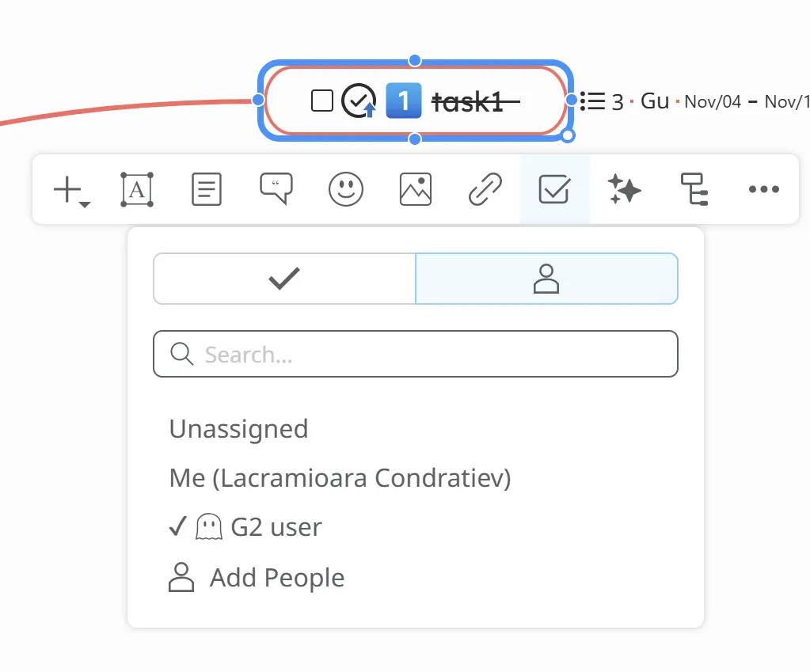Open the AI sparkle tool
The width and height of the screenshot is (810, 672).
pyautogui.click(x=624, y=190)
